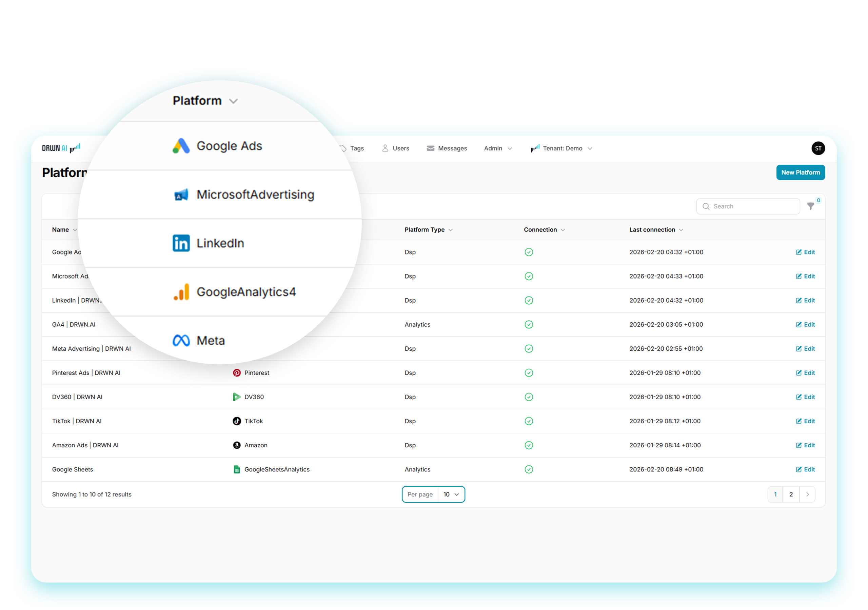Sort by the Platform Type column

(x=428, y=229)
